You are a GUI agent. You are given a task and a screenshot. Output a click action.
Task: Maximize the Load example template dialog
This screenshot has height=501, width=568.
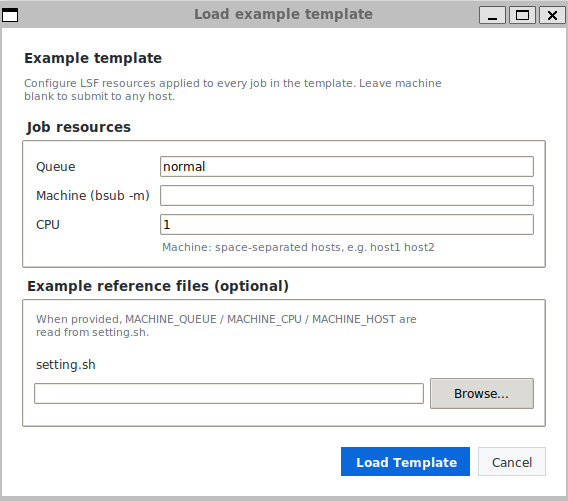[522, 15]
